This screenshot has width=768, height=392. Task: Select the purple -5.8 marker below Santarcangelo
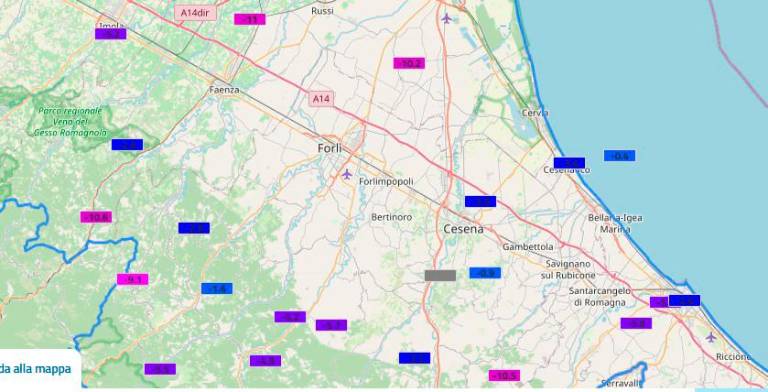pos(636,323)
